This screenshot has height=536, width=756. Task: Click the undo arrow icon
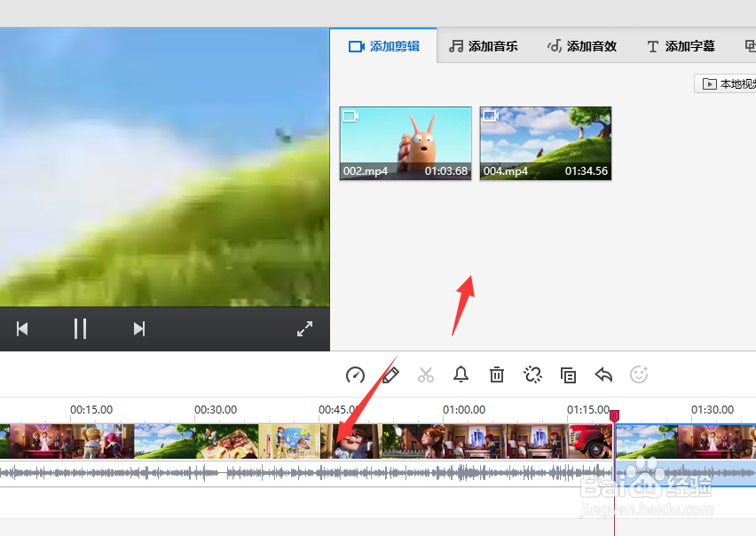coord(603,374)
